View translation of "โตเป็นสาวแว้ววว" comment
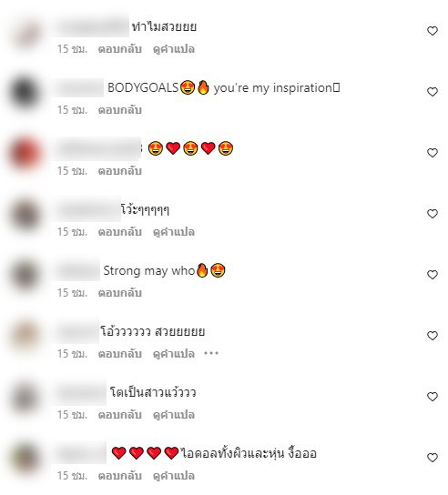Screen dimensions: 448x495 [174, 415]
